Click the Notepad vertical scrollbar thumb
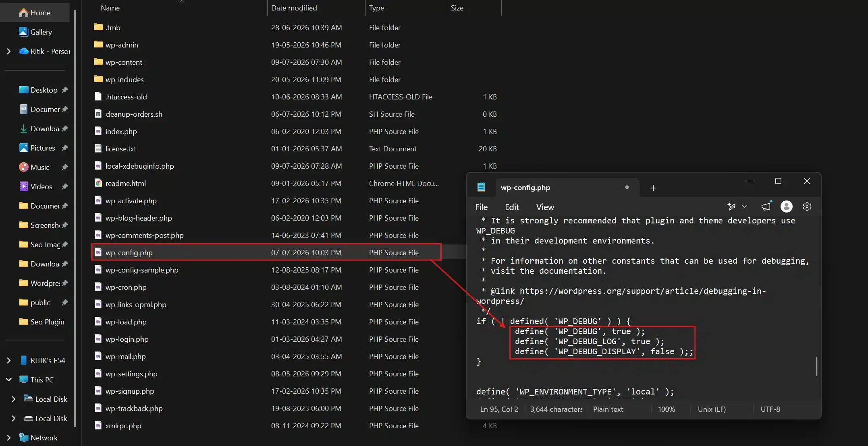This screenshot has width=868, height=446. (817, 366)
